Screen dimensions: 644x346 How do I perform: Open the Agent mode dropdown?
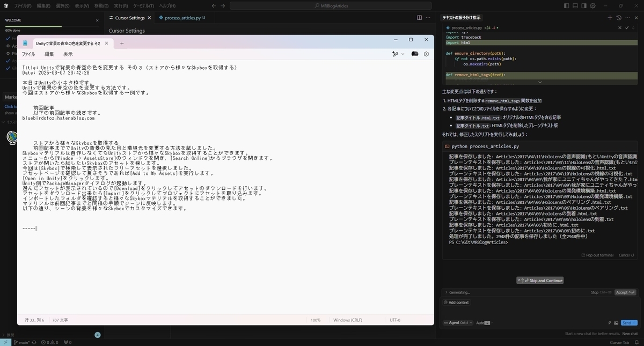click(x=458, y=323)
